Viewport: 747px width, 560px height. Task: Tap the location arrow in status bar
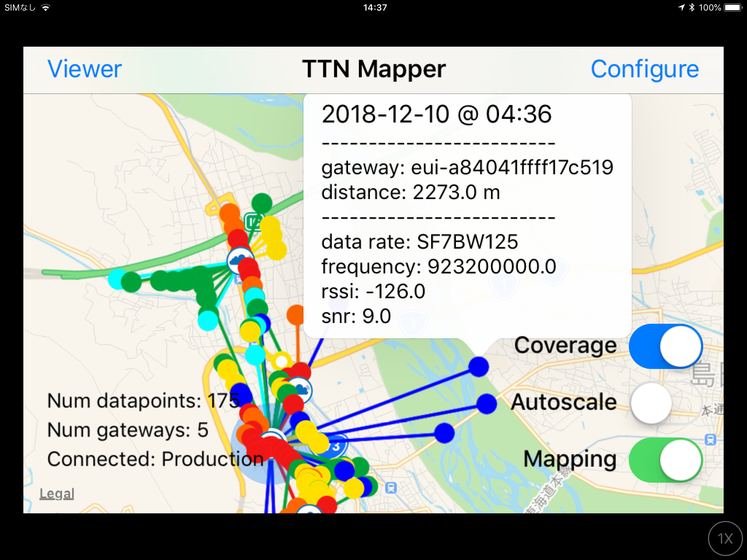click(681, 7)
